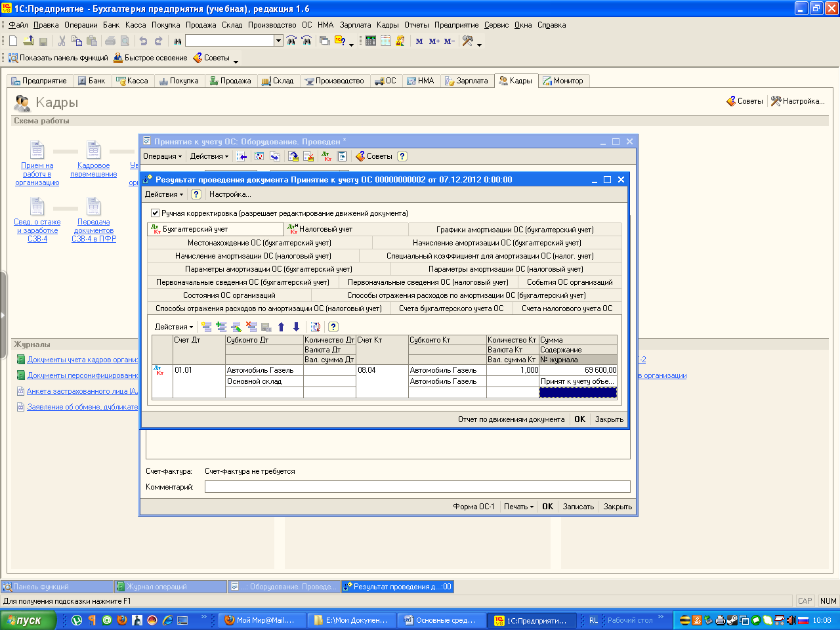The image size is (840, 630).
Task: Click the help icon next to Настройка...
Action: tap(196, 194)
